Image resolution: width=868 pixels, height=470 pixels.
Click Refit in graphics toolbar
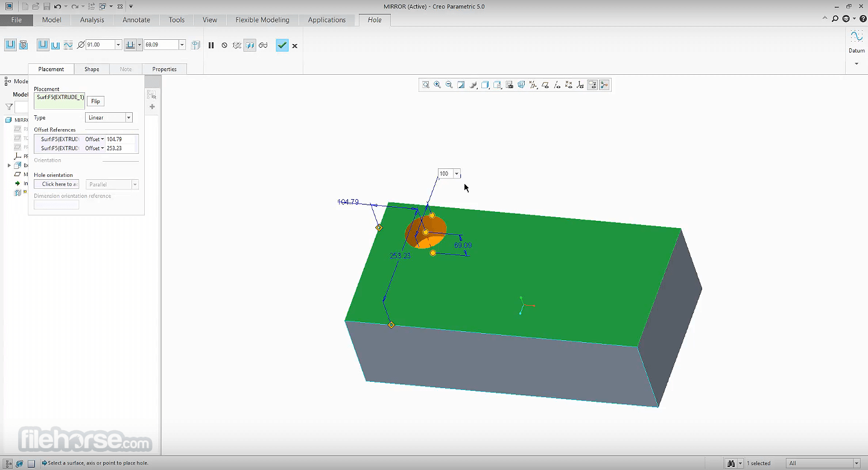[426, 85]
